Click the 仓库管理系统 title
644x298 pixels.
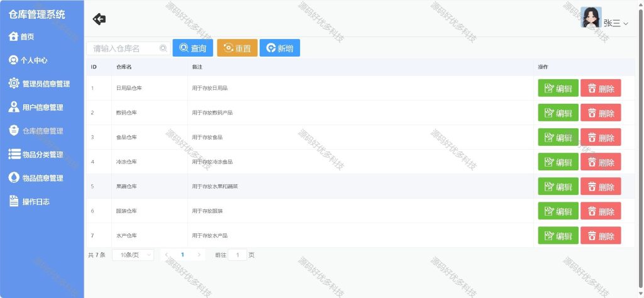point(37,14)
